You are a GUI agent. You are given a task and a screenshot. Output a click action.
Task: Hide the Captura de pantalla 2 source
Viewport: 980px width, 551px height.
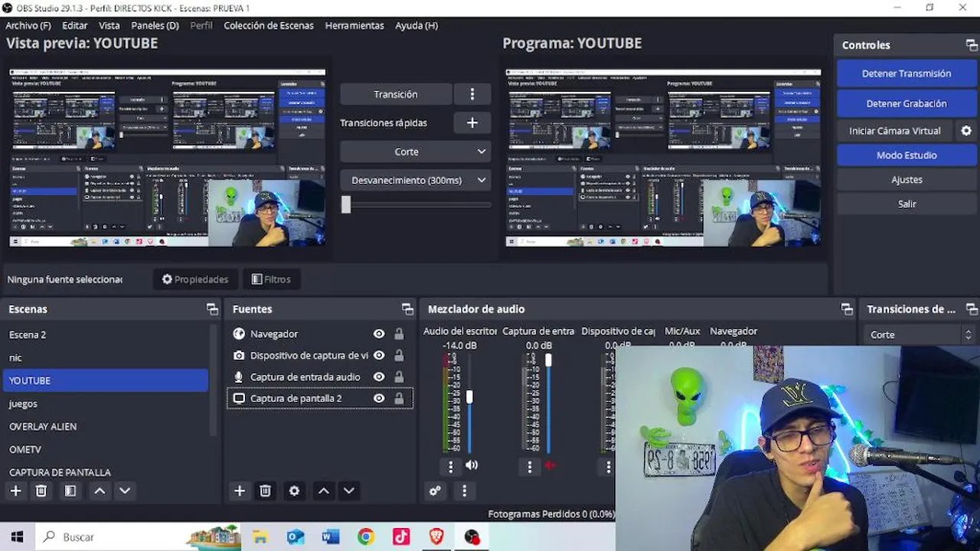[378, 398]
